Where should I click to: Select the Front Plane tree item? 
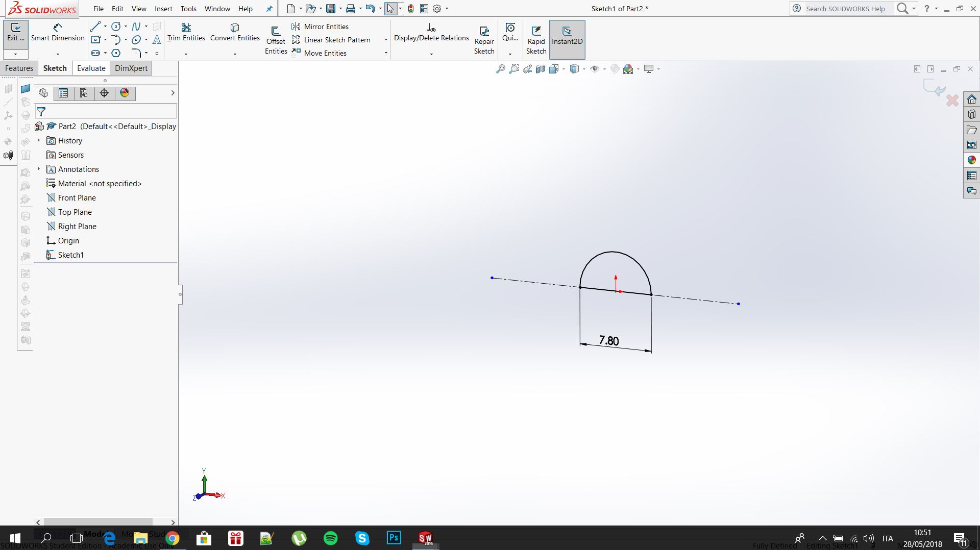71,198
